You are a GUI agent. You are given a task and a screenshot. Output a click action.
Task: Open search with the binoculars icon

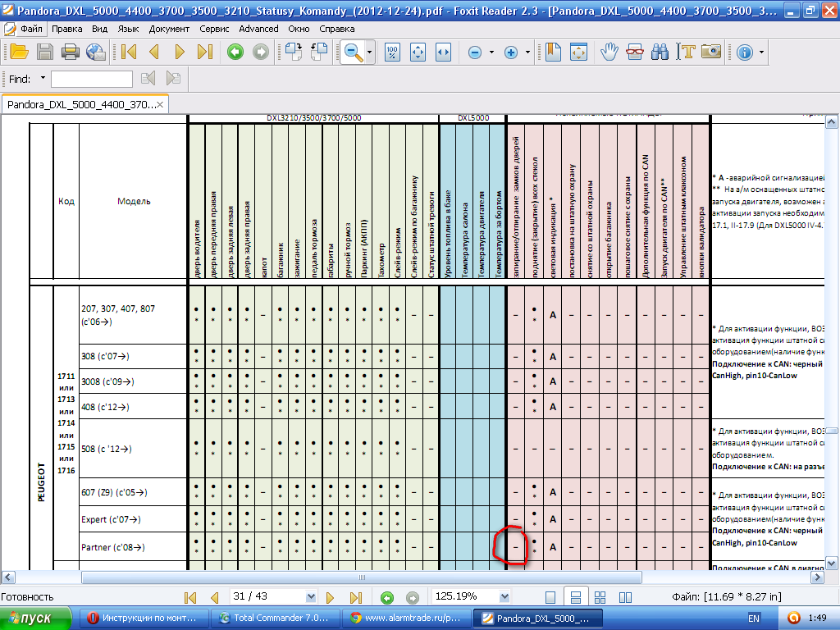click(660, 52)
